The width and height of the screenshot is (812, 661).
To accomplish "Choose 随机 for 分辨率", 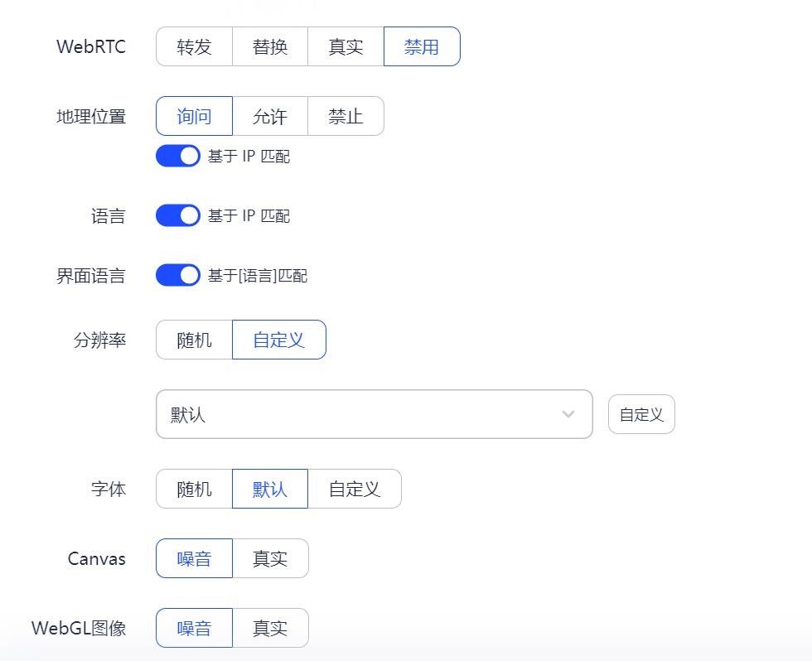I will click(194, 340).
